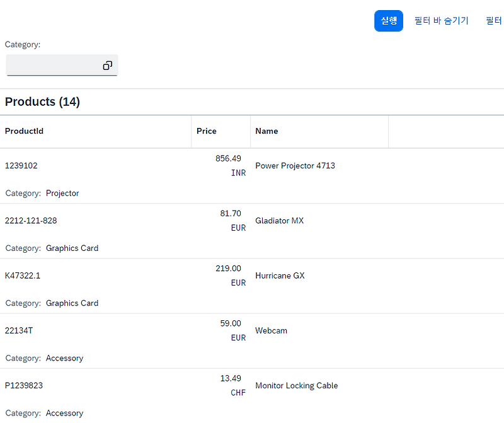504x423 pixels.
Task: Select the Name column header
Action: click(x=266, y=131)
